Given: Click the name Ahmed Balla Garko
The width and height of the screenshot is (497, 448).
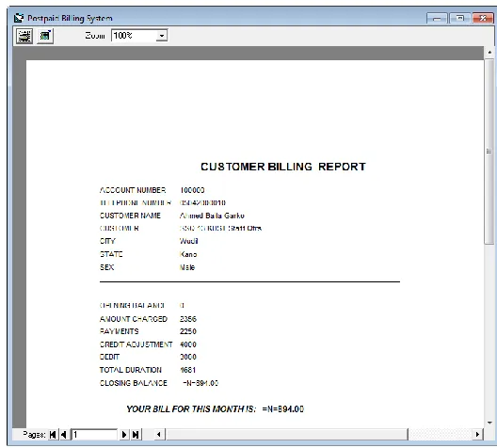Looking at the screenshot, I should (212, 216).
